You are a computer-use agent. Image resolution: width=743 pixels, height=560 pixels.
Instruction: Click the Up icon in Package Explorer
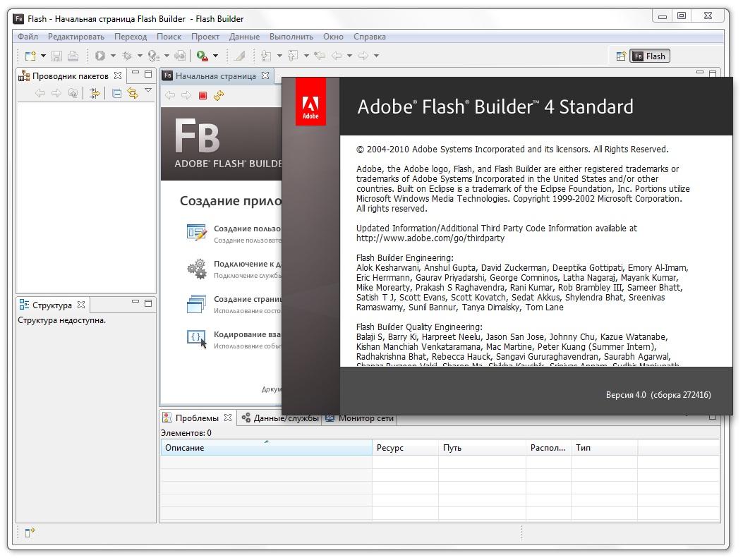[x=73, y=94]
